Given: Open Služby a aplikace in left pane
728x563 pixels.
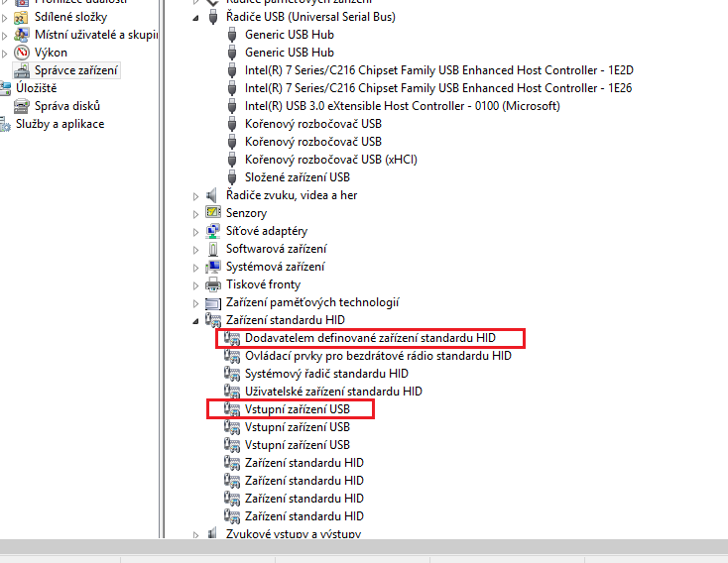Looking at the screenshot, I should tap(60, 124).
